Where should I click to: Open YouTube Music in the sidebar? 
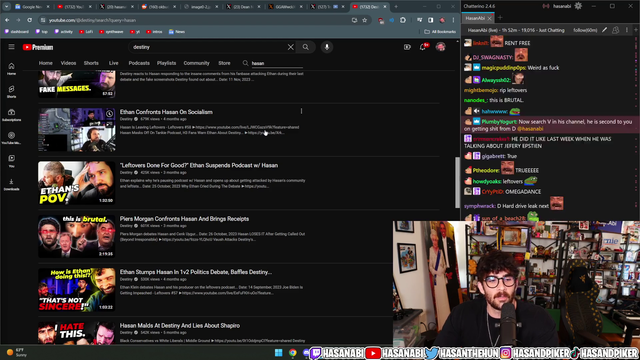[11, 138]
